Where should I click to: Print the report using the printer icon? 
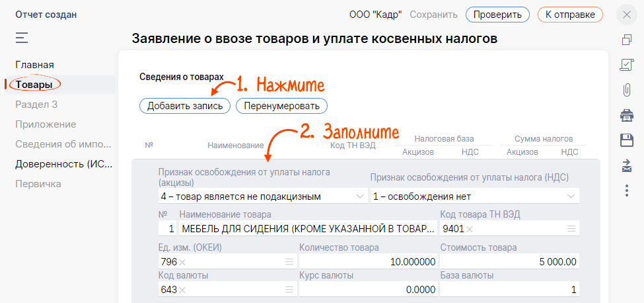627,115
